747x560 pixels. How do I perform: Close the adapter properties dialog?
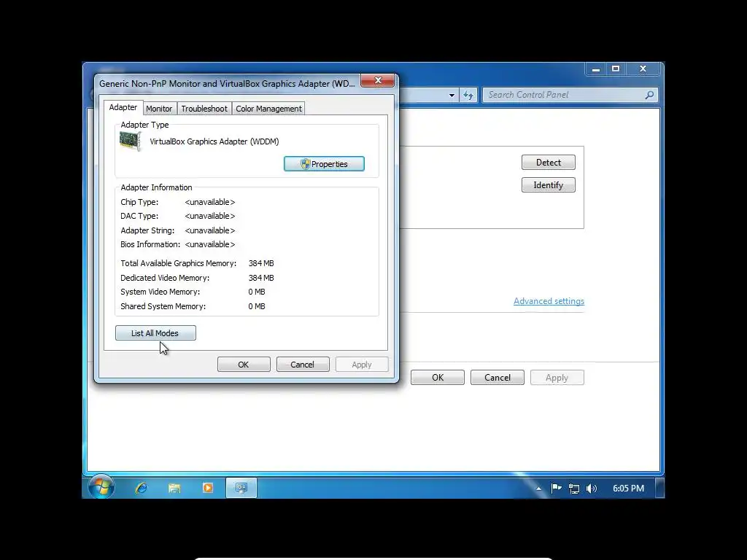coord(378,80)
